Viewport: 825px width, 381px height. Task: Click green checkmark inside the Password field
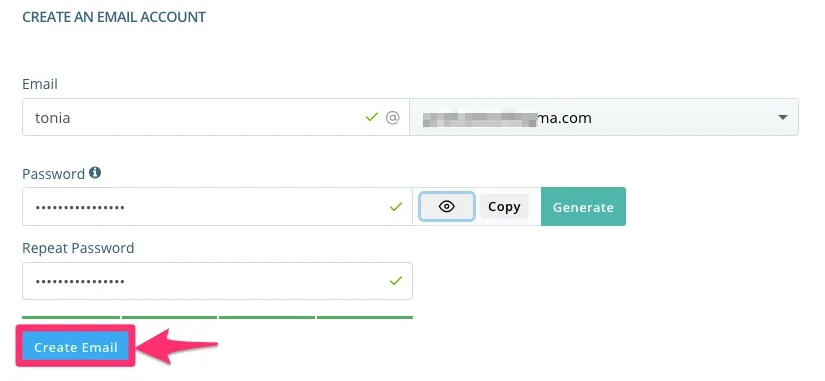[396, 207]
